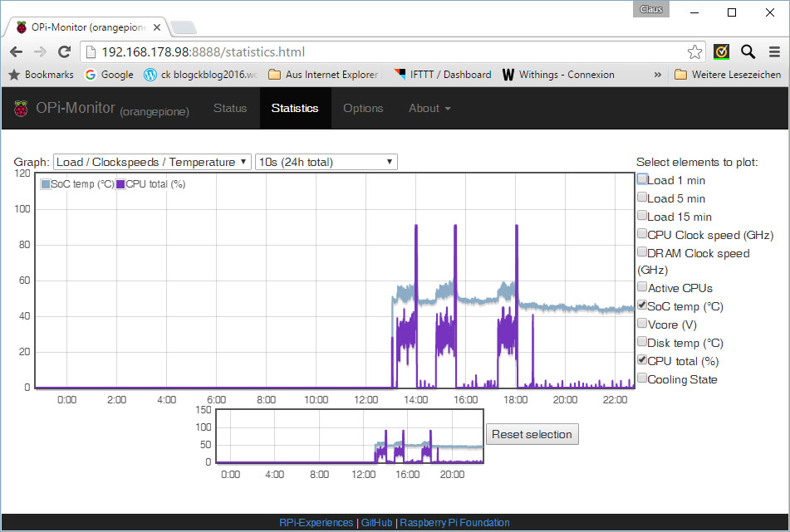Enable the Cooling State checkbox
This screenshot has height=532, width=790.
(642, 378)
